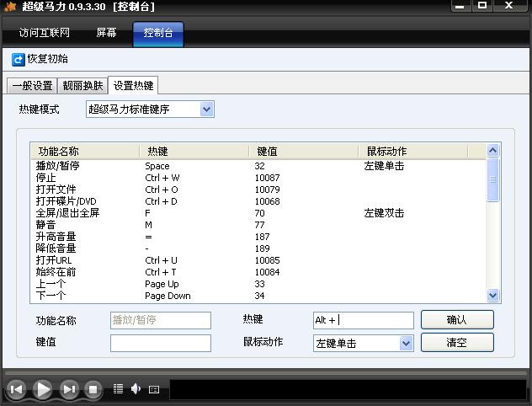Mute audio using the speaker icon
The width and height of the screenshot is (532, 406).
136,388
